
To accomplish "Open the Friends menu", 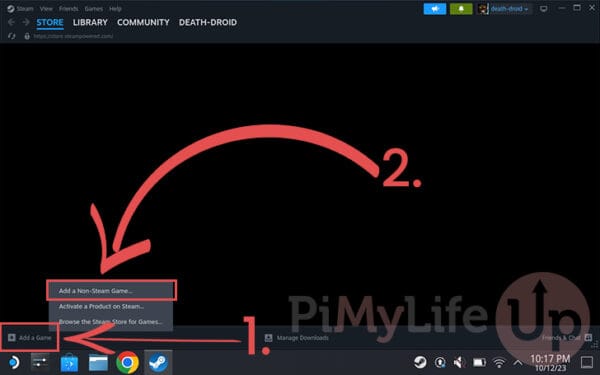I will 68,8.
